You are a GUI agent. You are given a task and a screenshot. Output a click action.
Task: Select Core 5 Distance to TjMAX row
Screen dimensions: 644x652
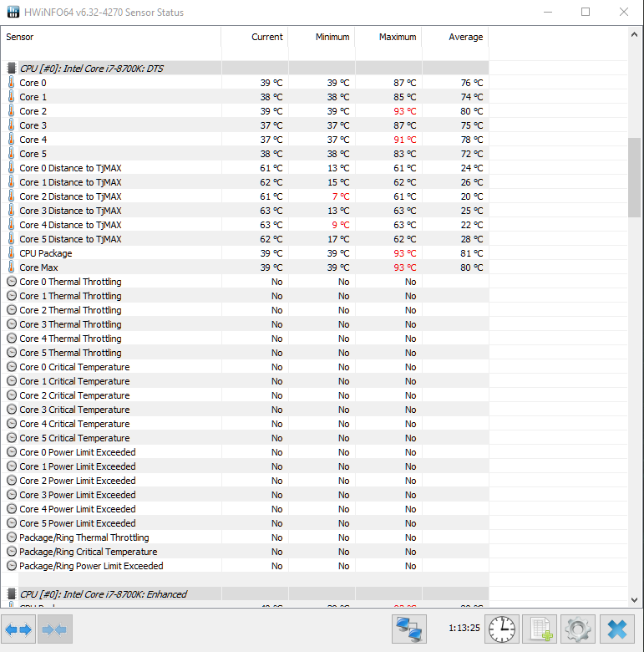pyautogui.click(x=245, y=239)
